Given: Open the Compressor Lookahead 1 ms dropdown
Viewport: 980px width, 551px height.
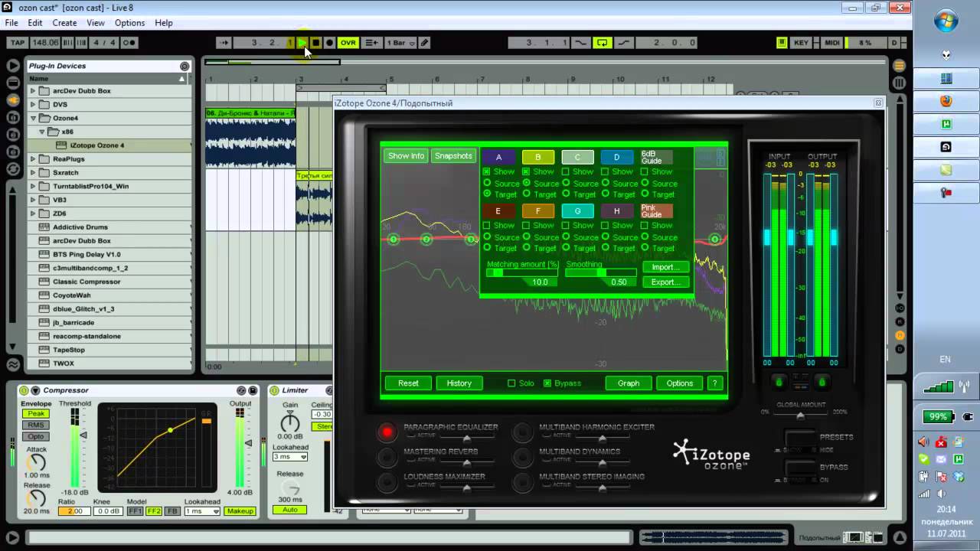Looking at the screenshot, I should click(x=202, y=511).
